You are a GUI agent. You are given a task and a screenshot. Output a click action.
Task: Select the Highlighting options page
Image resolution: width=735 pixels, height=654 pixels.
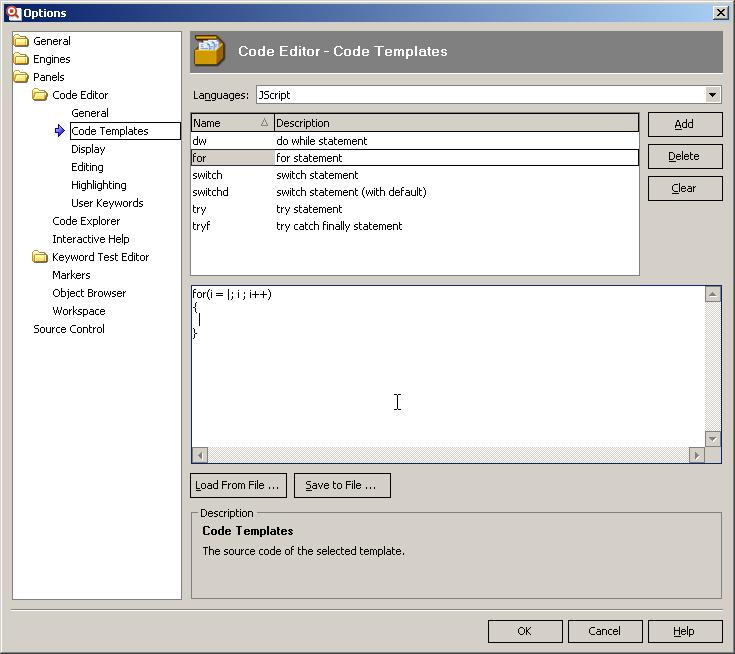pos(99,185)
